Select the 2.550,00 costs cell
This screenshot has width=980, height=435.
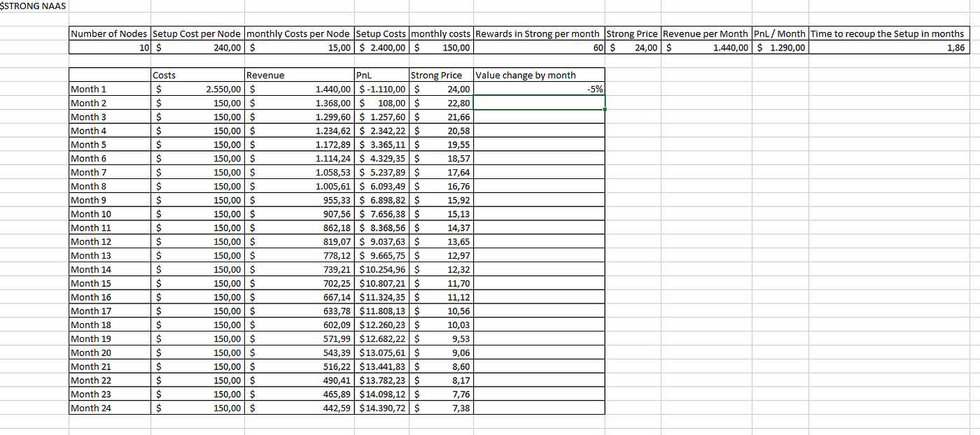pyautogui.click(x=197, y=89)
